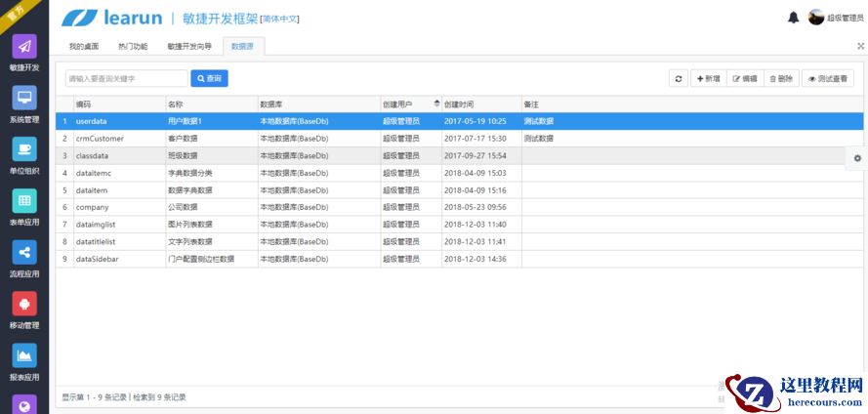The image size is (868, 414).
Task: Select the 单位组织 sidebar icon
Action: [x=24, y=149]
